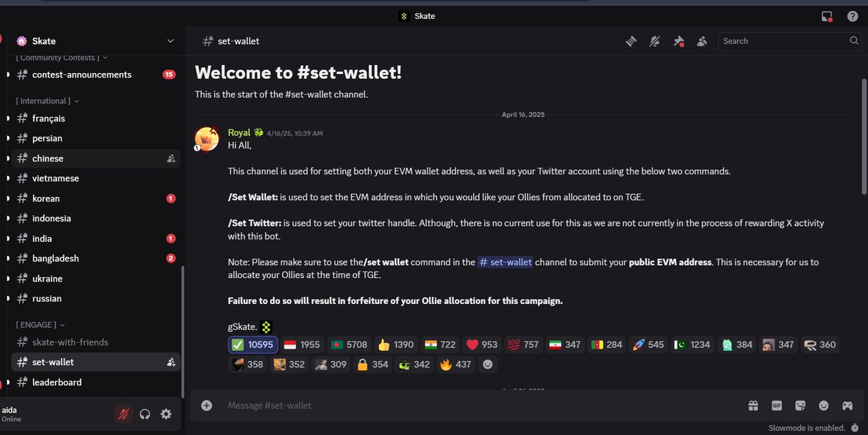Click the invite icon on set-wallet sidebar row
Image resolution: width=868 pixels, height=435 pixels.
click(x=171, y=362)
